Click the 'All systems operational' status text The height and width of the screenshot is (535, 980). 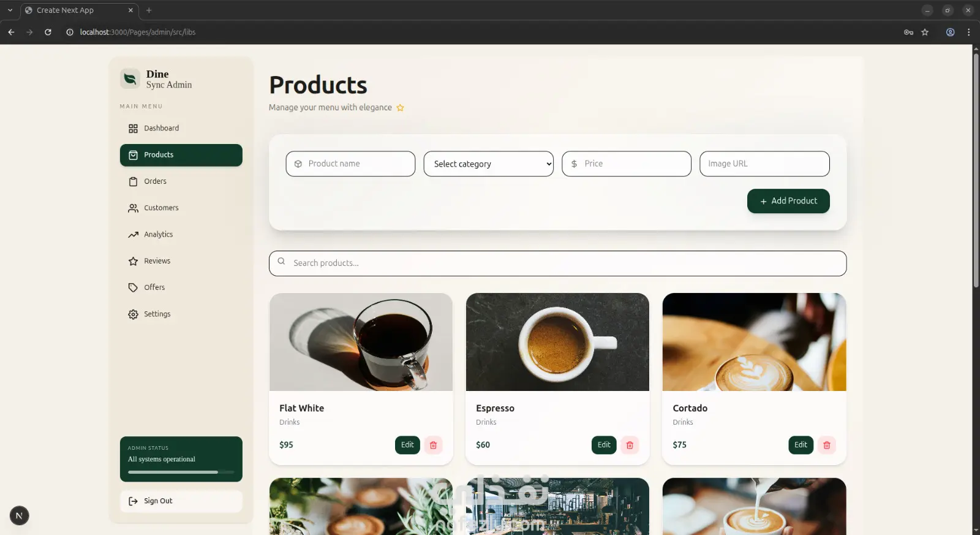click(162, 459)
